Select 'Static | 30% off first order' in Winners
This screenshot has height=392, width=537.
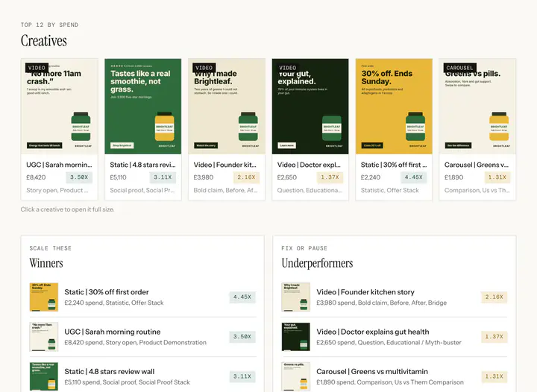coord(107,292)
